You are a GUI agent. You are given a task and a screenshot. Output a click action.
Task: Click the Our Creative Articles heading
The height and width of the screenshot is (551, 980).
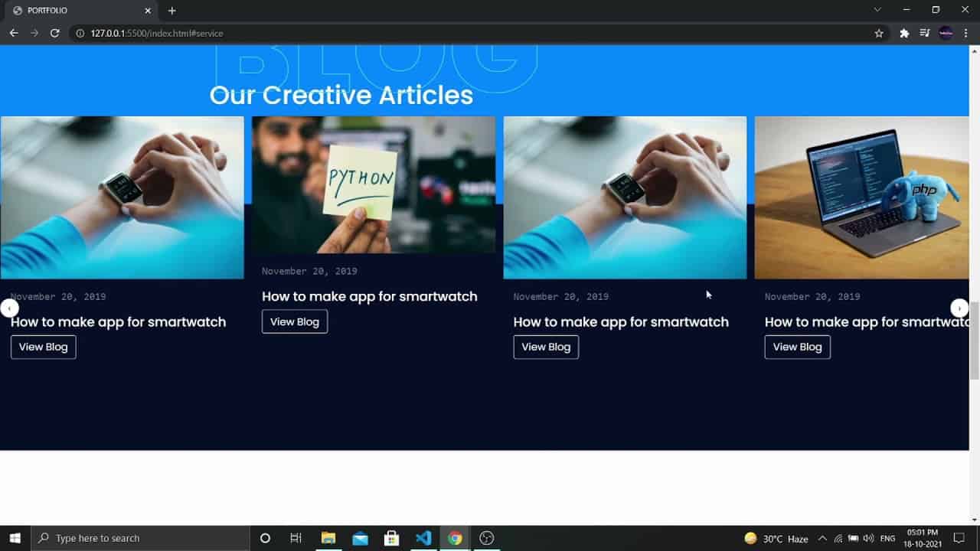341,95
